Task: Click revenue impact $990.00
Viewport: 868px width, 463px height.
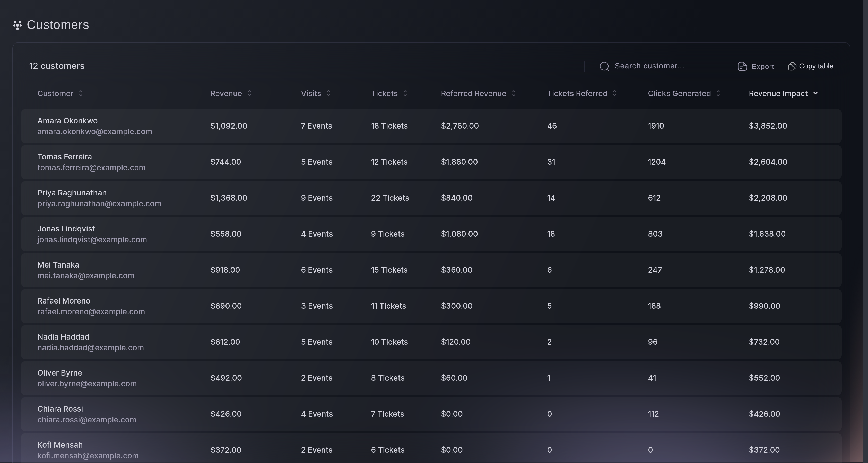Action: point(764,306)
